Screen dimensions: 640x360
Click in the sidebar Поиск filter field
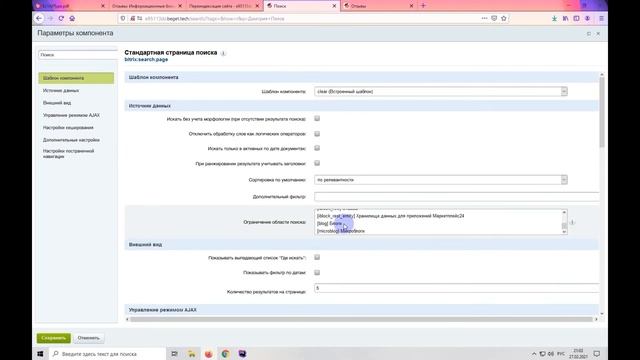[x=78, y=55]
